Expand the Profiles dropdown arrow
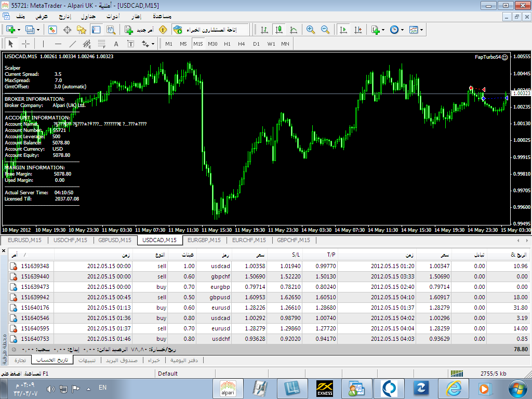532x399 pixels. [x=38, y=30]
